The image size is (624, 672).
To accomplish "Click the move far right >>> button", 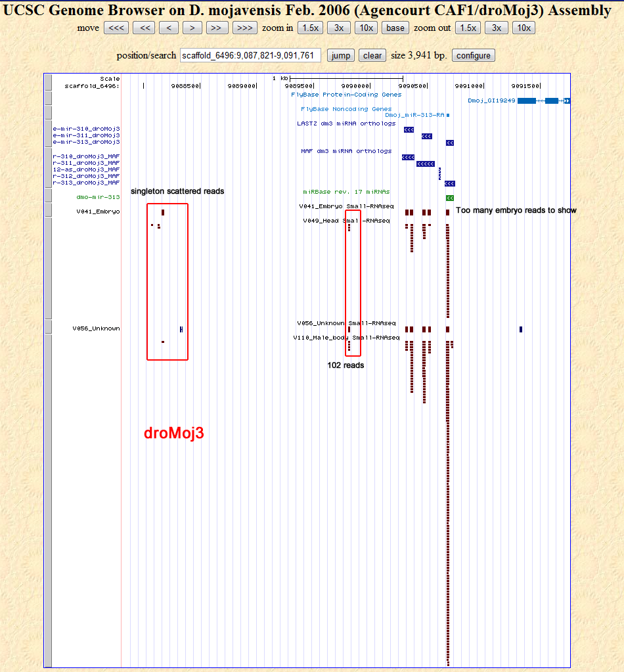I will click(244, 28).
